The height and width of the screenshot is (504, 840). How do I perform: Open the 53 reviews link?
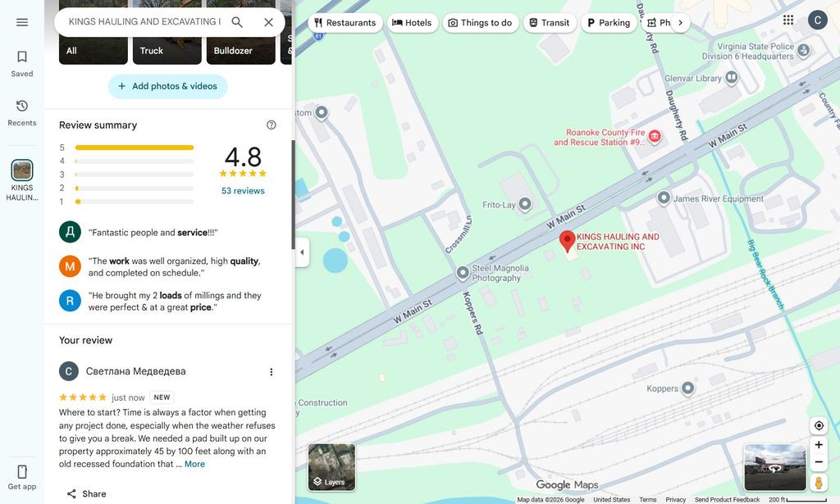point(243,190)
